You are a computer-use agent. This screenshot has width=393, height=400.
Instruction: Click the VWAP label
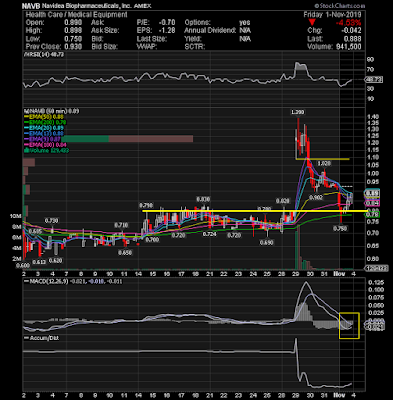point(147,47)
